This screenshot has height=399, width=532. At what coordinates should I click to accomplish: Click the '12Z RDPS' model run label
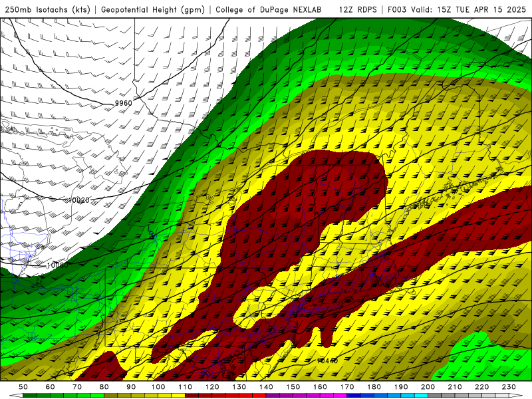coord(358,9)
